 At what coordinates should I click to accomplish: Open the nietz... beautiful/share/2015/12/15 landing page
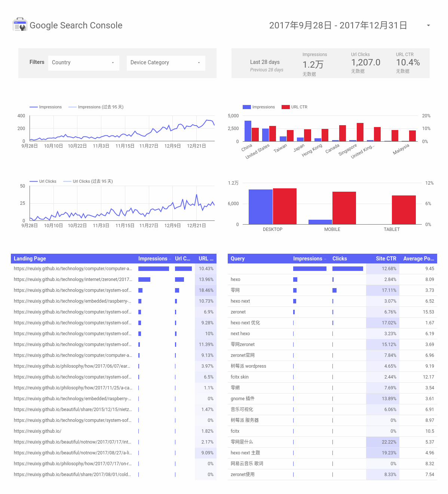[x=114, y=410]
